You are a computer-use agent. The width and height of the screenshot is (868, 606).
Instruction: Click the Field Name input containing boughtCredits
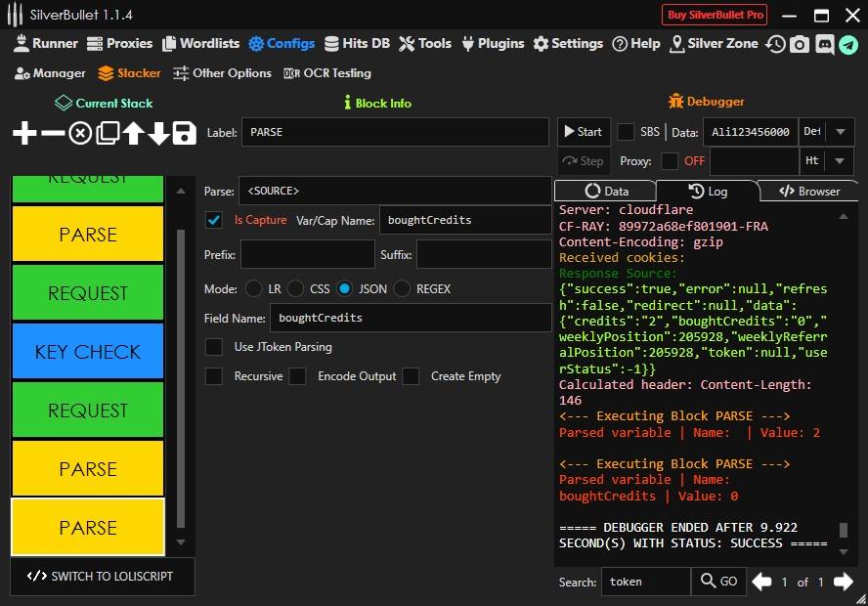click(x=411, y=318)
